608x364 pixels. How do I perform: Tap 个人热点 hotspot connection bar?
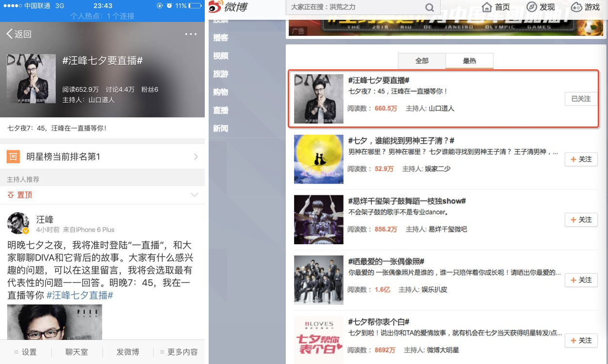(x=102, y=16)
